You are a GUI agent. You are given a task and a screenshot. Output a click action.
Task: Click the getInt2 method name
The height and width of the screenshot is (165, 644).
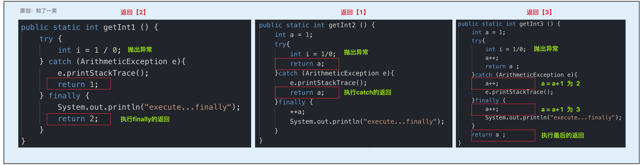coord(342,25)
